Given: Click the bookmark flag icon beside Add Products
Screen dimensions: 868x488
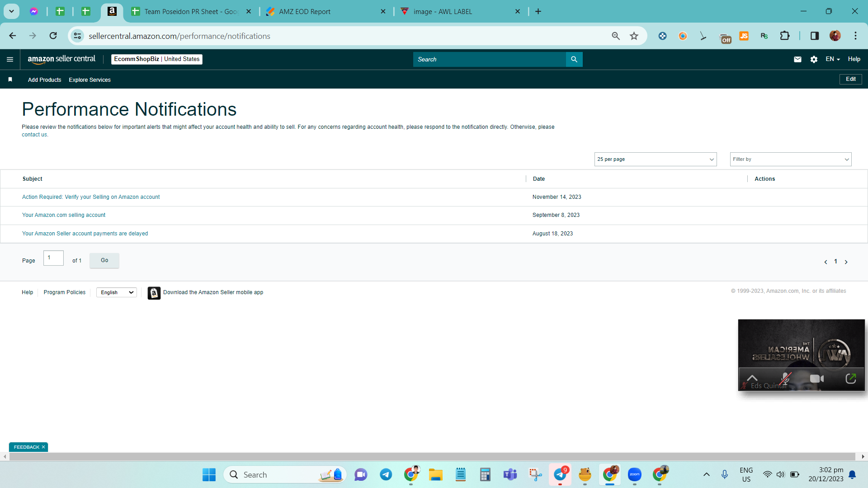Looking at the screenshot, I should point(10,80).
